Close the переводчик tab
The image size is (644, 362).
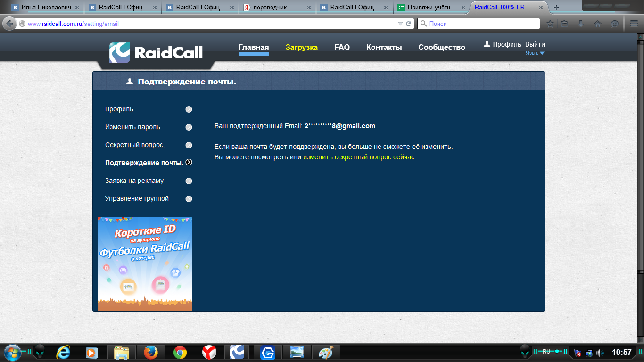(309, 8)
